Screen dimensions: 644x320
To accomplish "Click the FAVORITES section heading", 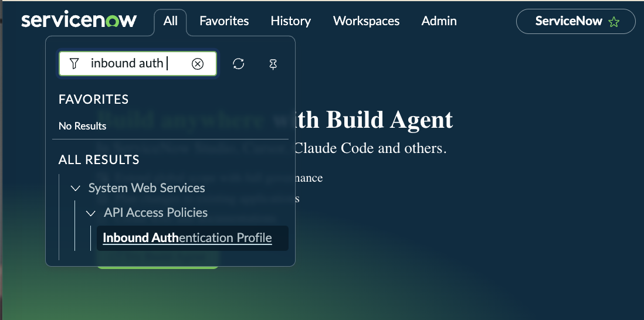I will pyautogui.click(x=94, y=99).
